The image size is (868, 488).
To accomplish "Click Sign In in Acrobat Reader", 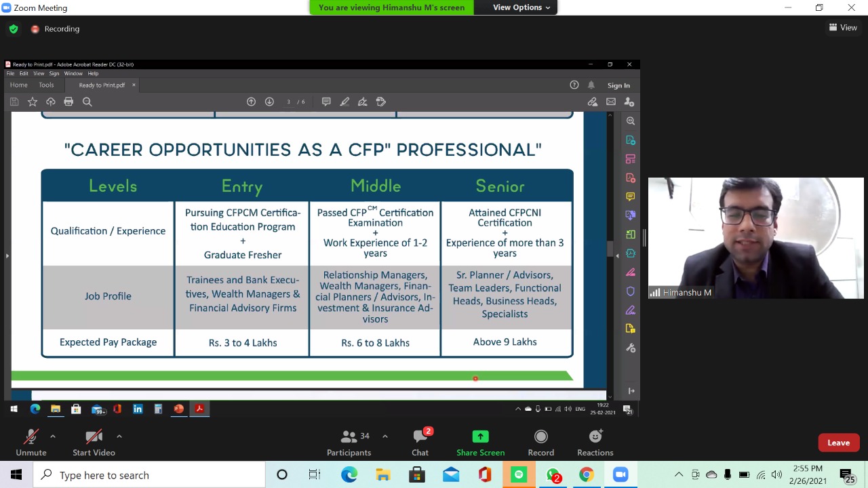I will 618,85.
